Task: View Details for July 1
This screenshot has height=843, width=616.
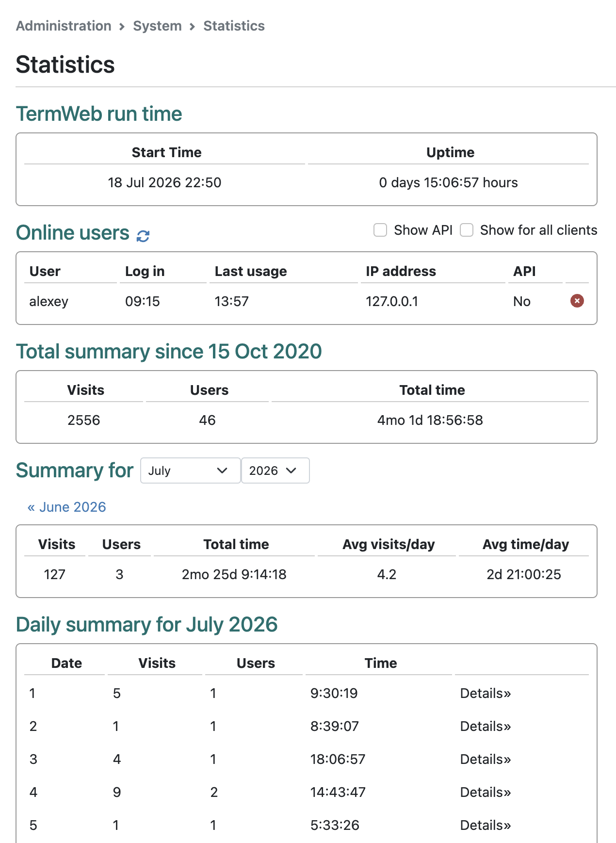Action: pyautogui.click(x=486, y=693)
